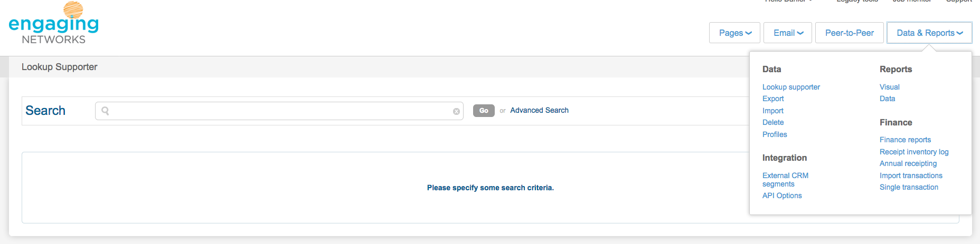
Task: Expand the Pages dropdown menu
Action: coord(734,33)
